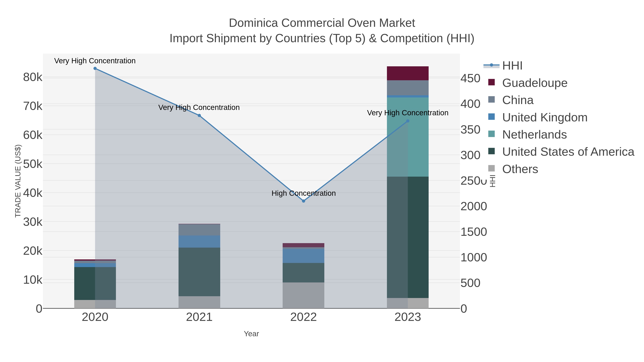Click the 2021 United States bar segment
The height and width of the screenshot is (362, 644).
tap(199, 272)
